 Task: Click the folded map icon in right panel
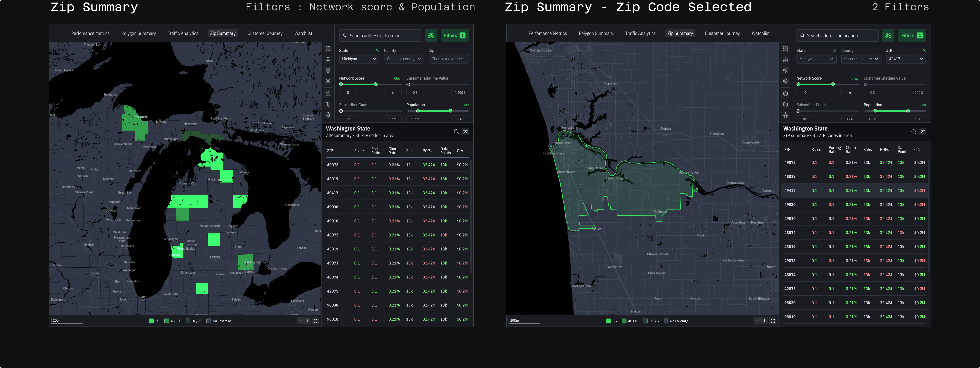click(785, 104)
